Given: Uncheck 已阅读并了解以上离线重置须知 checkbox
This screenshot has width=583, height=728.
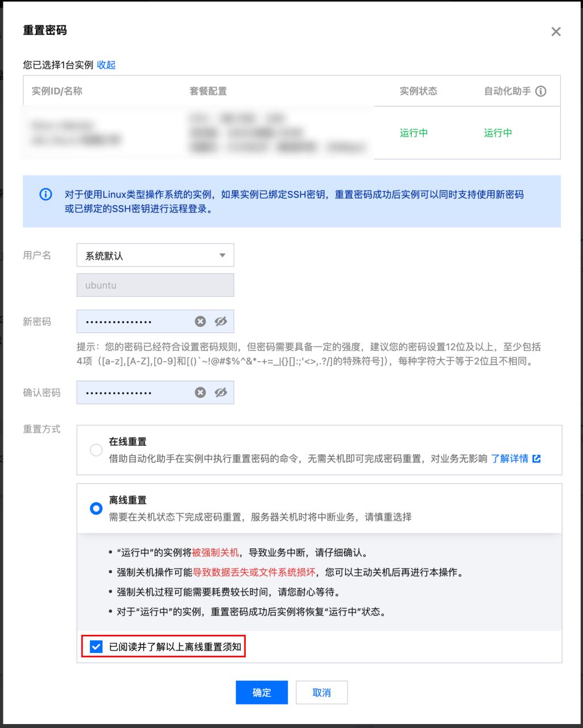Looking at the screenshot, I should click(96, 647).
